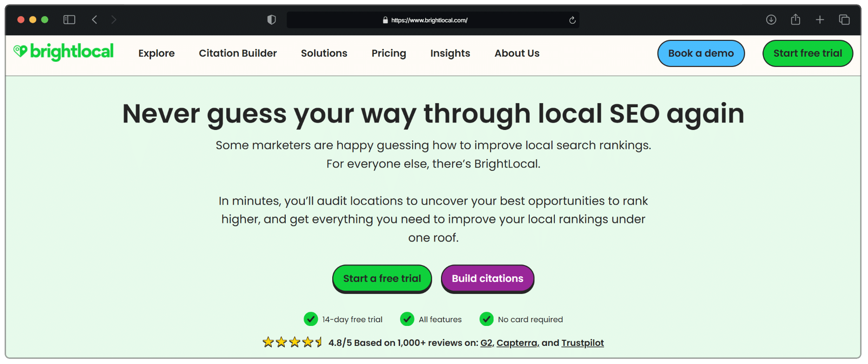The width and height of the screenshot is (868, 364).
Task: Open the G2 reviews link
Action: click(x=486, y=343)
